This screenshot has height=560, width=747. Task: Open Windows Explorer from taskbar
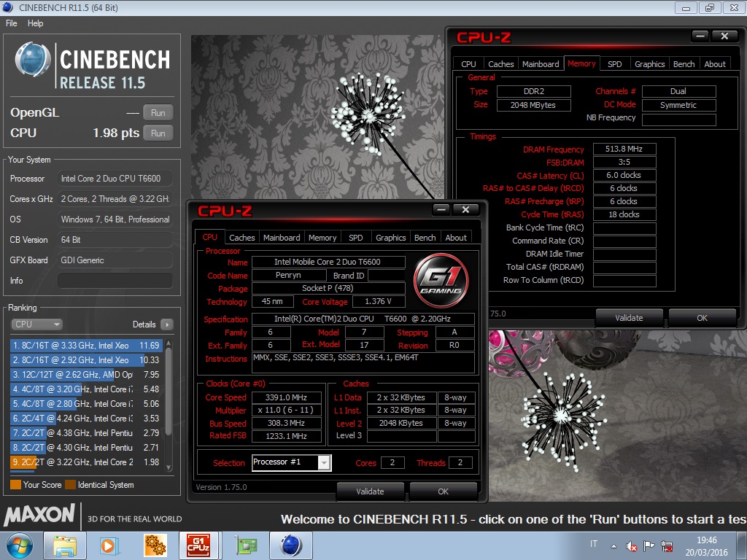click(65, 545)
